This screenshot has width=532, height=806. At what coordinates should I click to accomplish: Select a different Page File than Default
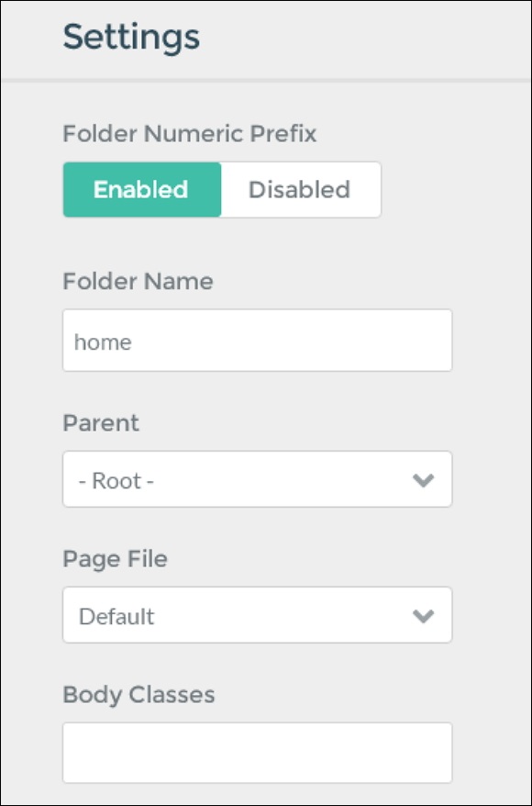pyautogui.click(x=257, y=615)
